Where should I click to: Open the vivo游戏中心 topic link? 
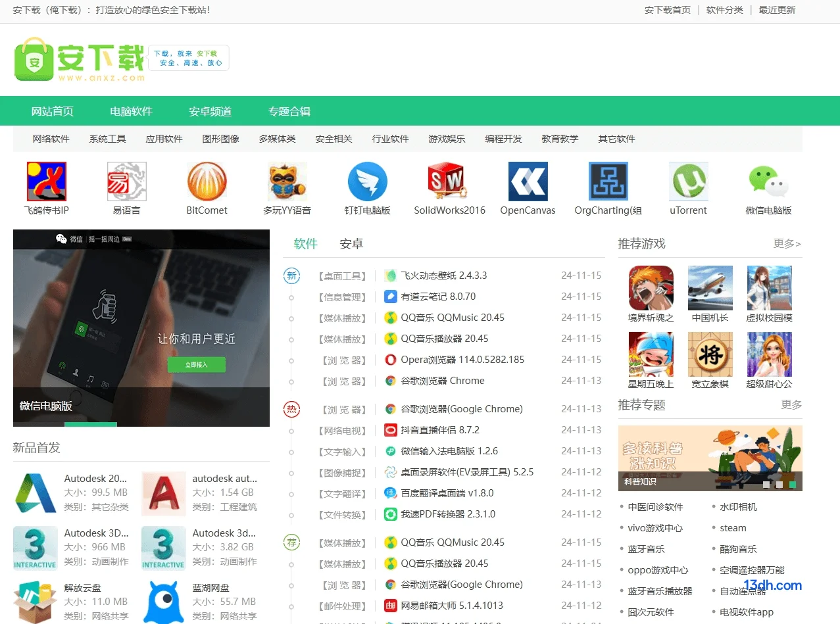coord(655,528)
